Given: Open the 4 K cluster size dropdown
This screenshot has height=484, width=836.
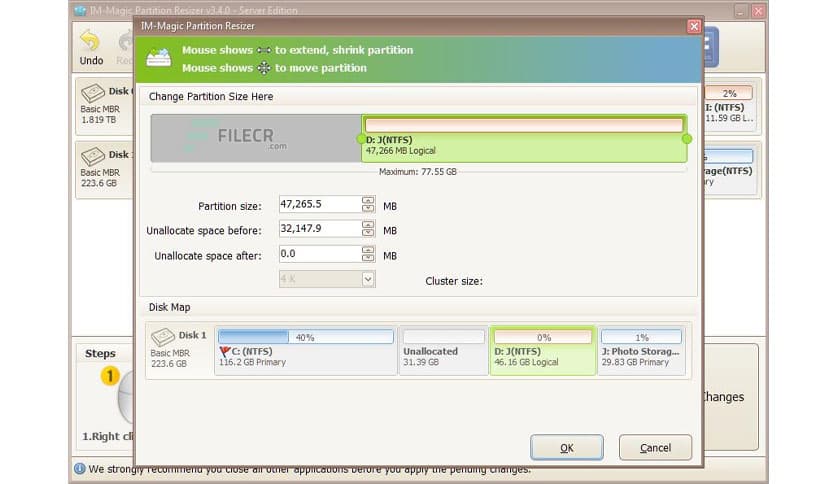Looking at the screenshot, I should [368, 279].
